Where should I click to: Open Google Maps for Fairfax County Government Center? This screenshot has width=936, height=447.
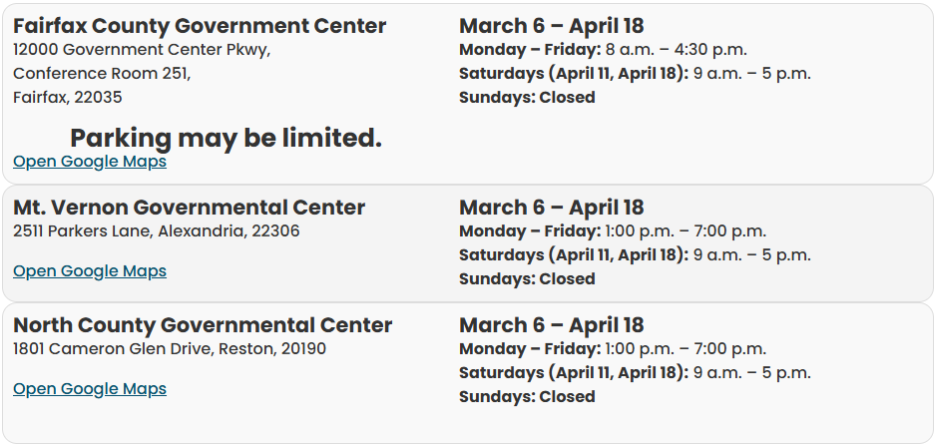click(x=90, y=162)
